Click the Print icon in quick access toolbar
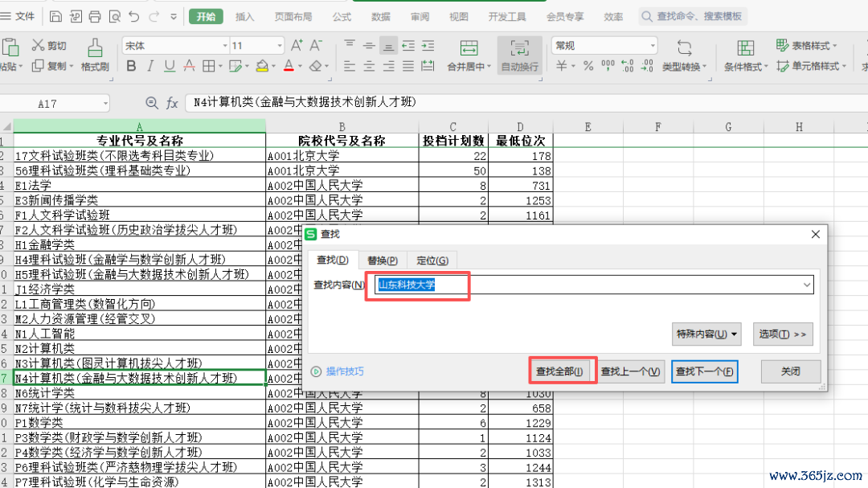 (x=95, y=17)
